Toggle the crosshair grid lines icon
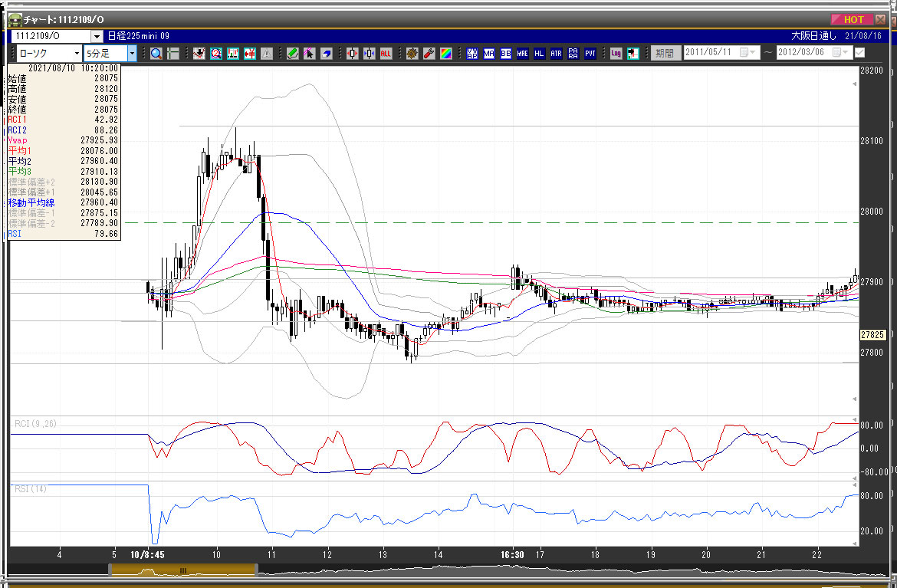Viewport: 897px width, 588px height. tap(172, 53)
